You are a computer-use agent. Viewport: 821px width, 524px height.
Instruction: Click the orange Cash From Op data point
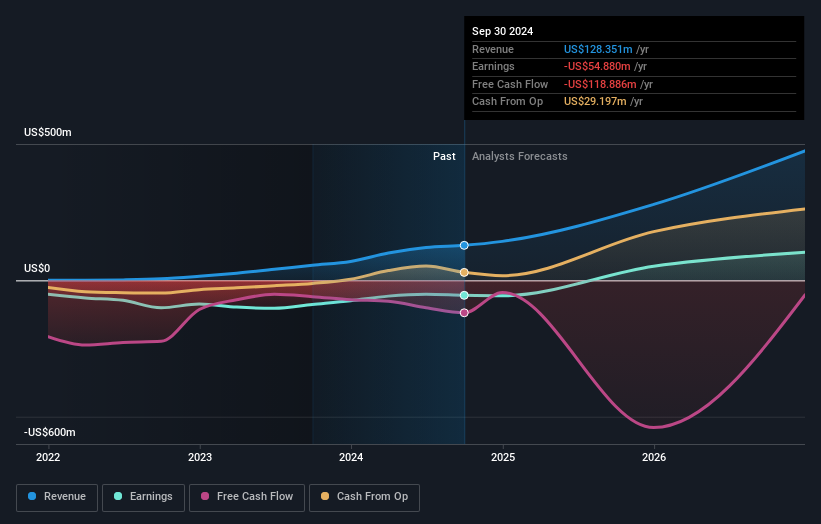click(464, 273)
